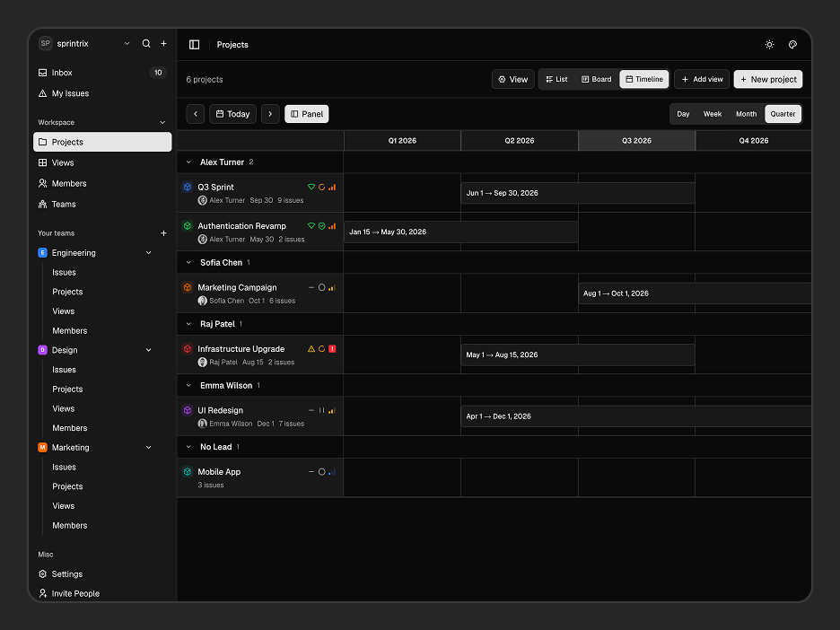Click May 1 → Aug 15 timeline bar
The height and width of the screenshot is (630, 840).
[x=578, y=354]
